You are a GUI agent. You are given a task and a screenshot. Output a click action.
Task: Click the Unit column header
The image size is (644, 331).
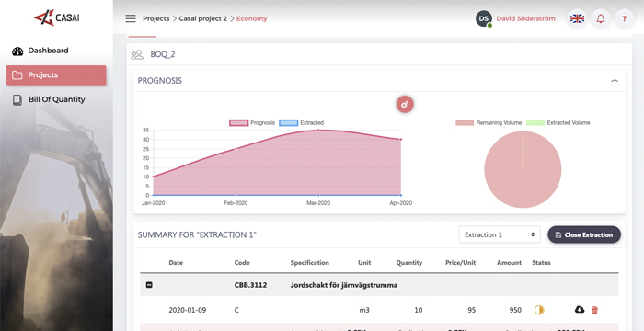pos(364,263)
